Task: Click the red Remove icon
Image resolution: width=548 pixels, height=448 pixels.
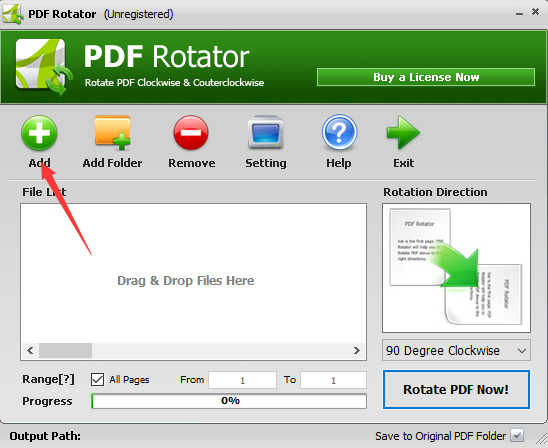Action: [191, 133]
